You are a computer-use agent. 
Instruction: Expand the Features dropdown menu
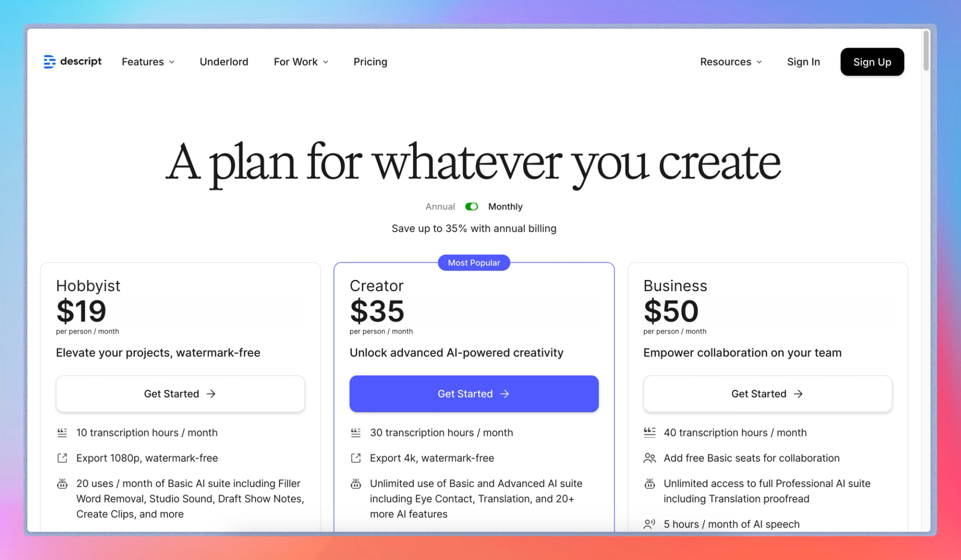147,62
